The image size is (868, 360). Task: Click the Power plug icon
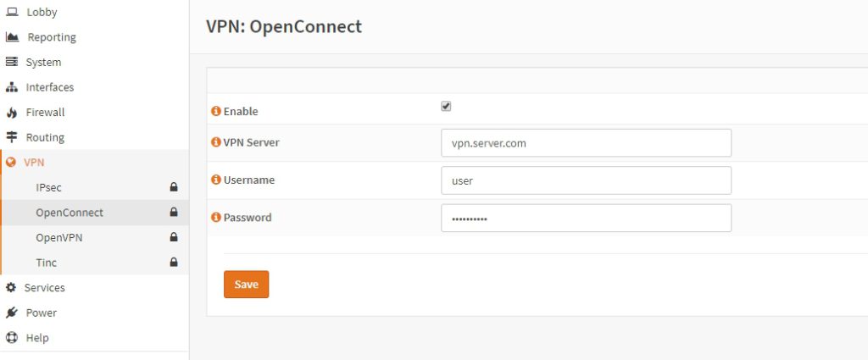click(x=12, y=313)
